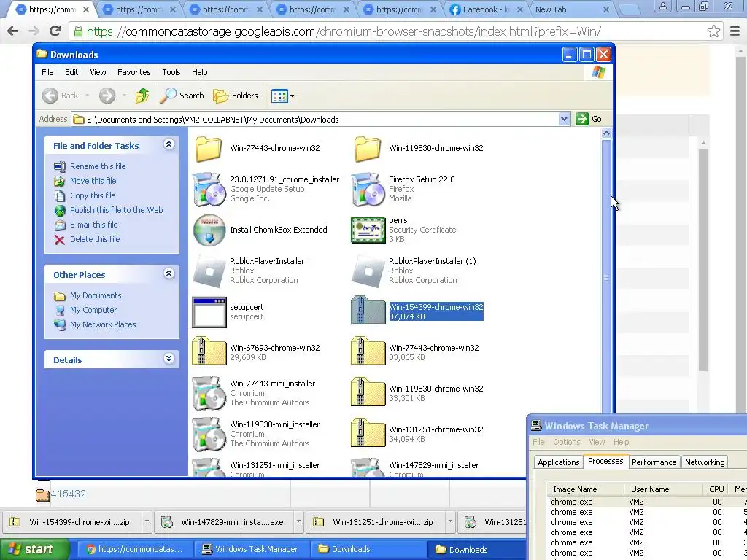Collapse the Other Places panel
The image size is (747, 560).
(169, 273)
